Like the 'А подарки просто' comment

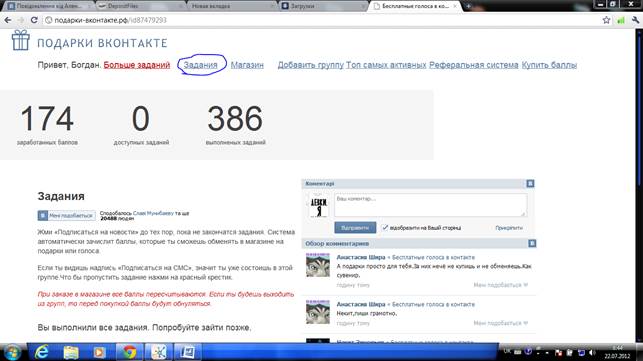click(x=501, y=285)
